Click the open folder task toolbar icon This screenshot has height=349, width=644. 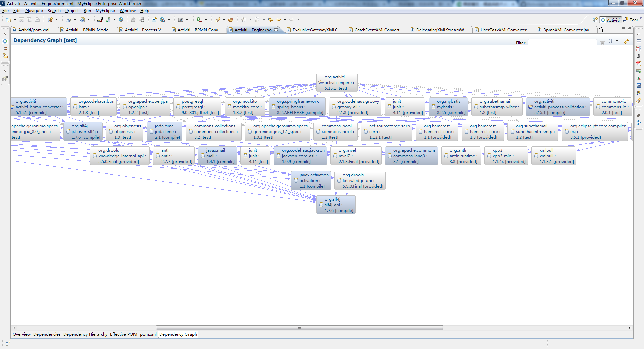(x=231, y=20)
